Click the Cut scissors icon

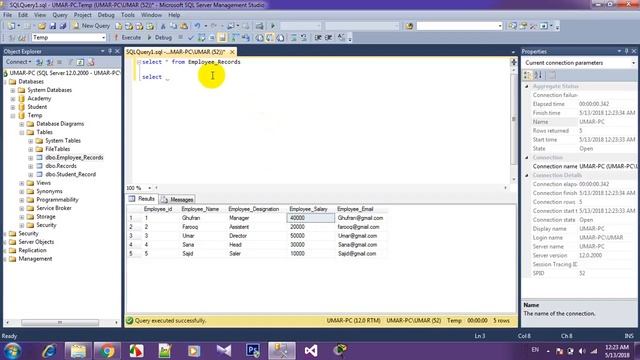pyautogui.click(x=163, y=26)
